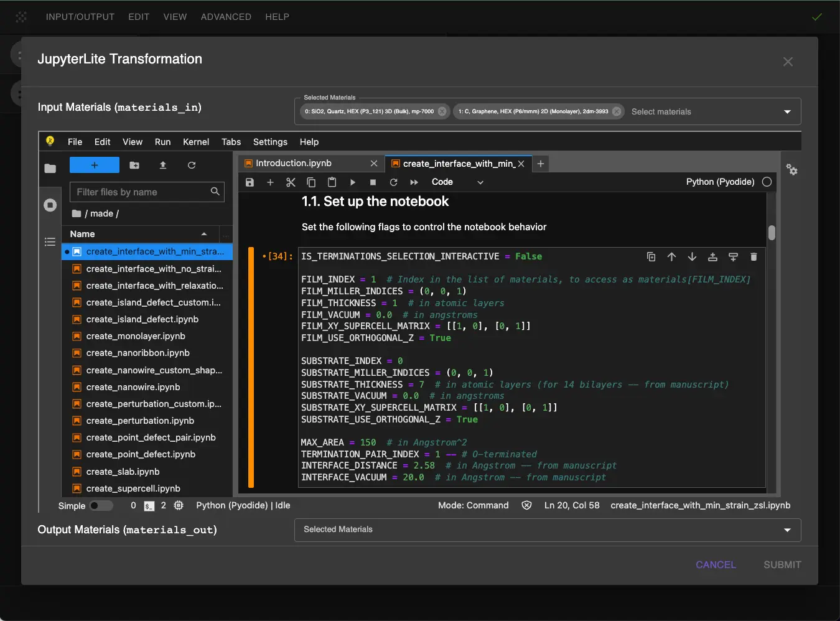Expand the Select materials dropdown
This screenshot has width=840, height=621.
[x=787, y=112]
